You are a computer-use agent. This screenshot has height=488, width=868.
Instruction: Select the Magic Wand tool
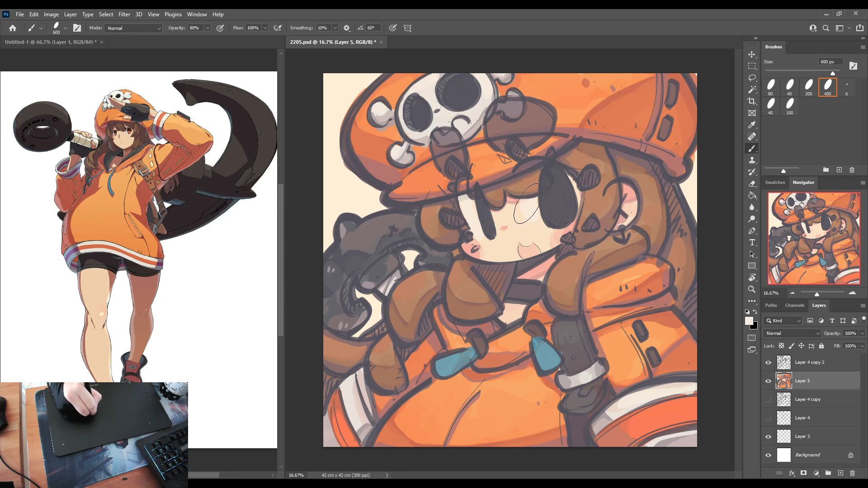(752, 89)
